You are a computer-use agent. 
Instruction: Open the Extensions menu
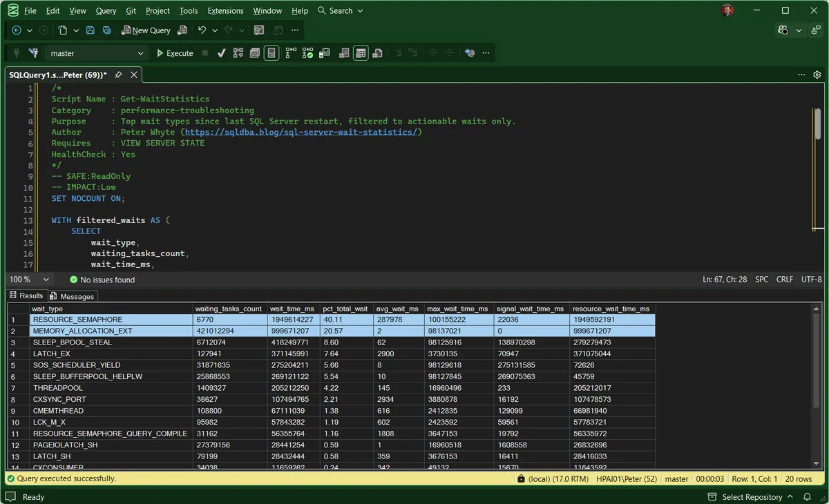(225, 10)
